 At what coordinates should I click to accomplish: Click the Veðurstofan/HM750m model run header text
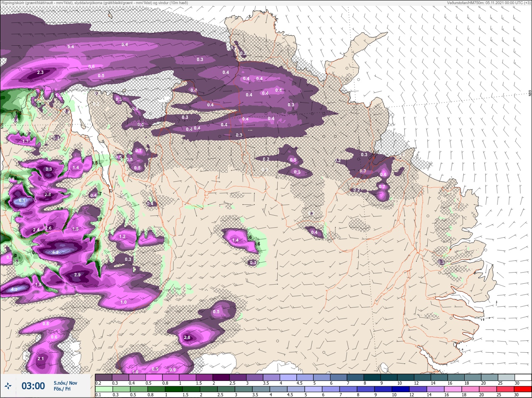coord(489,2)
